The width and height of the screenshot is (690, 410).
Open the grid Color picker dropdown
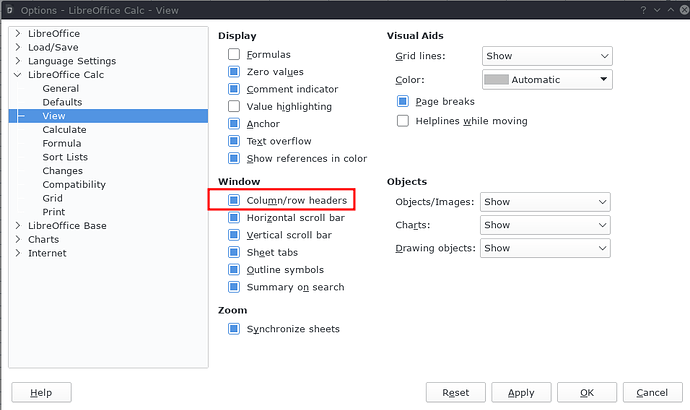point(547,80)
